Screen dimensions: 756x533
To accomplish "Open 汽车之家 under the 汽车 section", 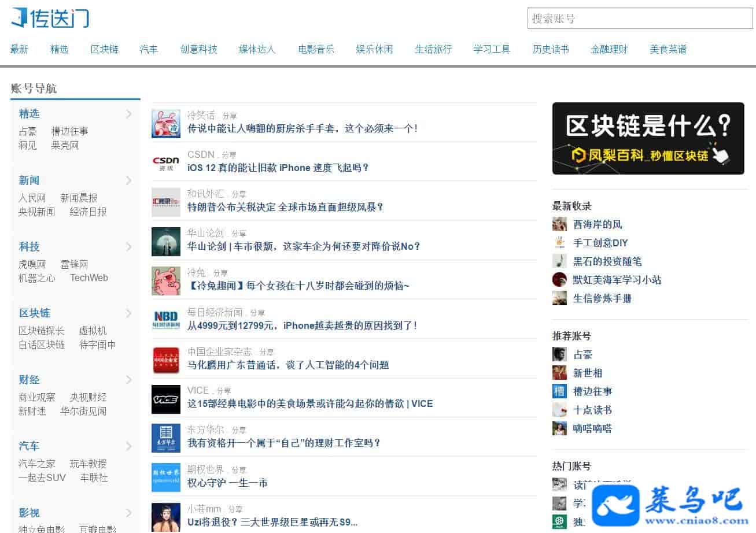I will 37,464.
